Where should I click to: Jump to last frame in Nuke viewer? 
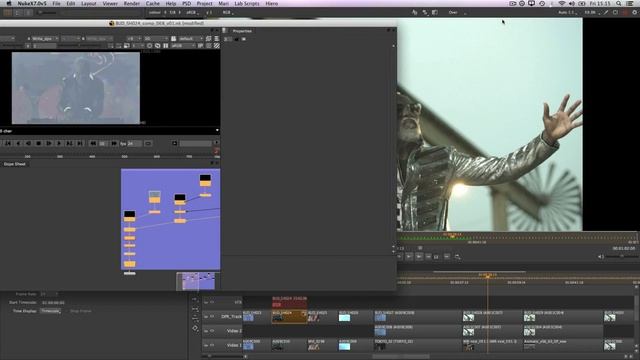click(80, 143)
